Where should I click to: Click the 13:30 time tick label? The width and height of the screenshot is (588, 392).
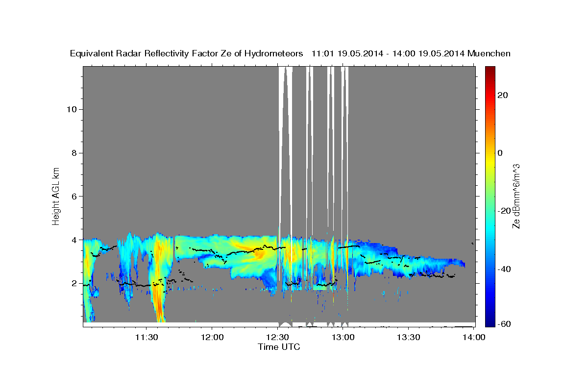409,337
